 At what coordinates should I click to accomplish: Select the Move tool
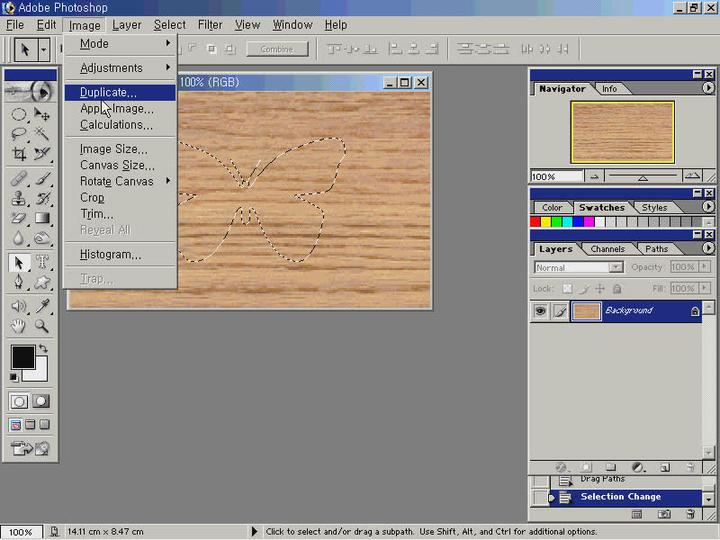(42, 114)
